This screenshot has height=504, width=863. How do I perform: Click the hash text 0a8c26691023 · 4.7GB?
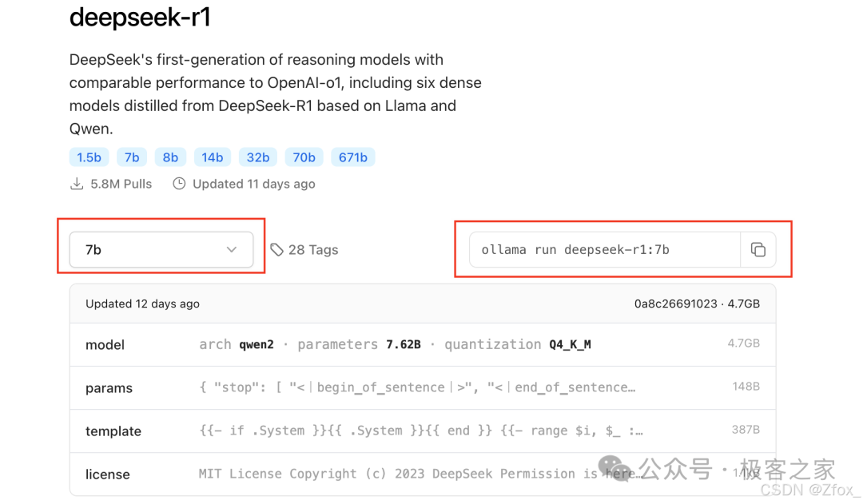click(697, 304)
